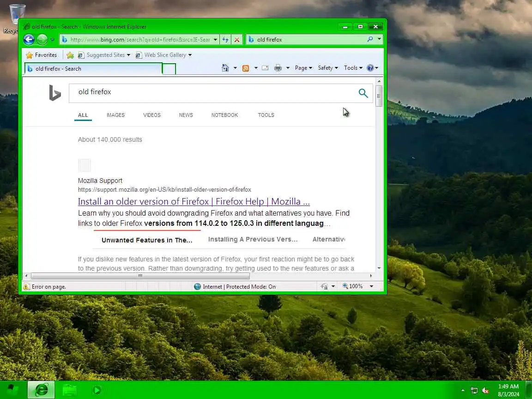Click the 'Error on page' warning icon
Viewport: 532px width, 399px height.
tap(26, 287)
